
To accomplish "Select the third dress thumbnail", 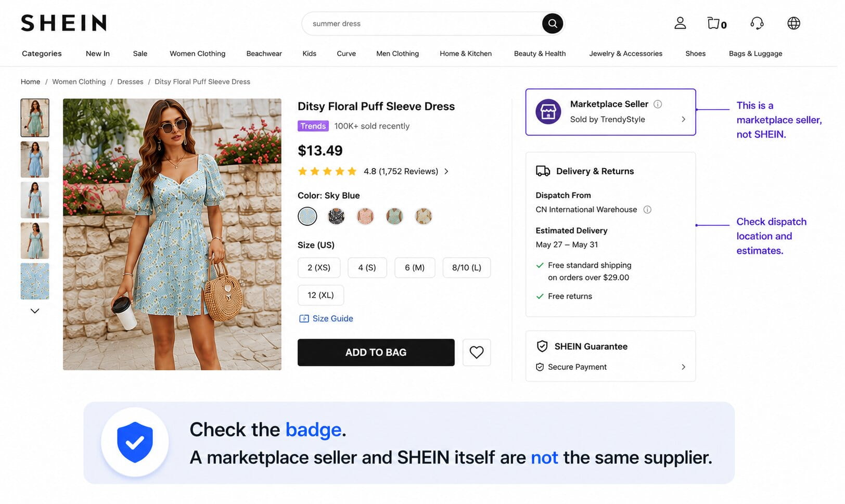I will click(35, 200).
